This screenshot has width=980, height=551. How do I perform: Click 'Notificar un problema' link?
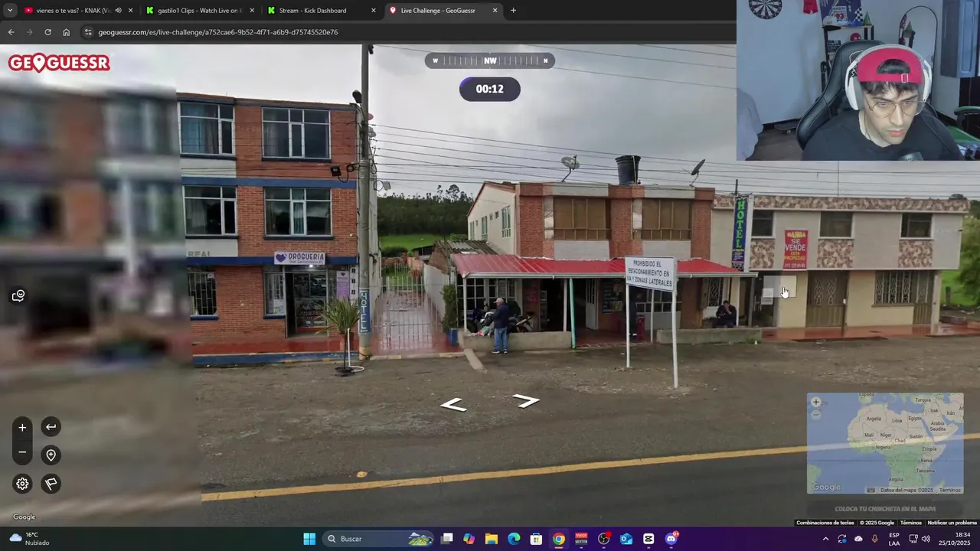pyautogui.click(x=952, y=523)
